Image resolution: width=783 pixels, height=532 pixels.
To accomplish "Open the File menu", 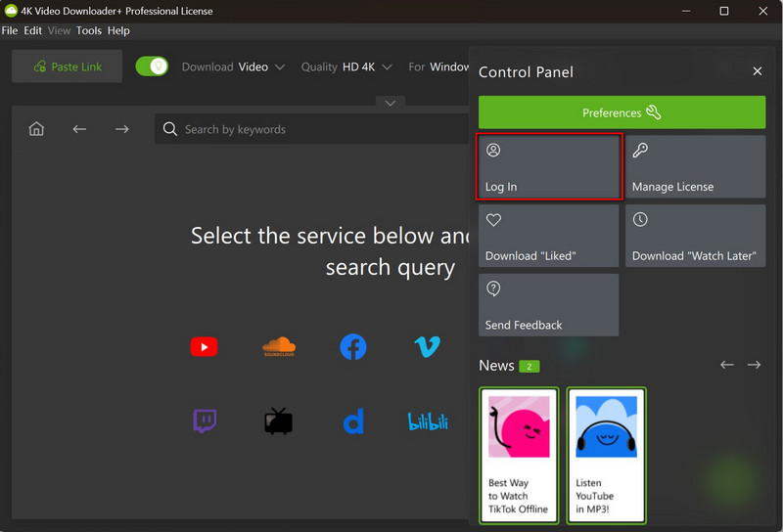I will [x=10, y=30].
